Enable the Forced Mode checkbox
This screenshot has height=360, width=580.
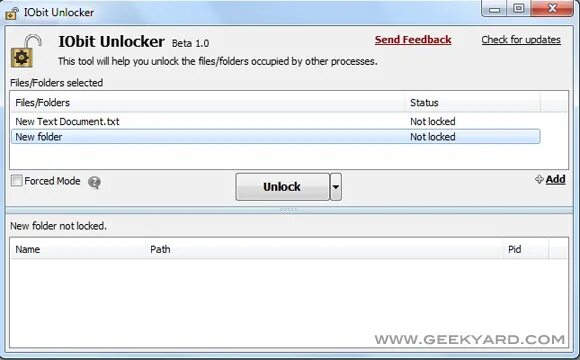17,181
